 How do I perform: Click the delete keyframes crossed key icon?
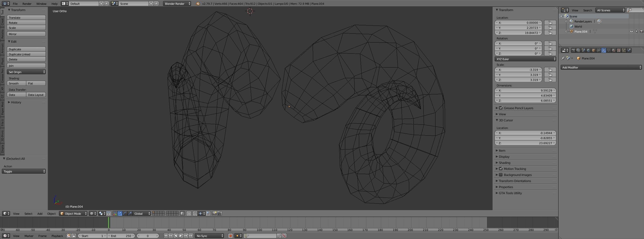tap(284, 236)
